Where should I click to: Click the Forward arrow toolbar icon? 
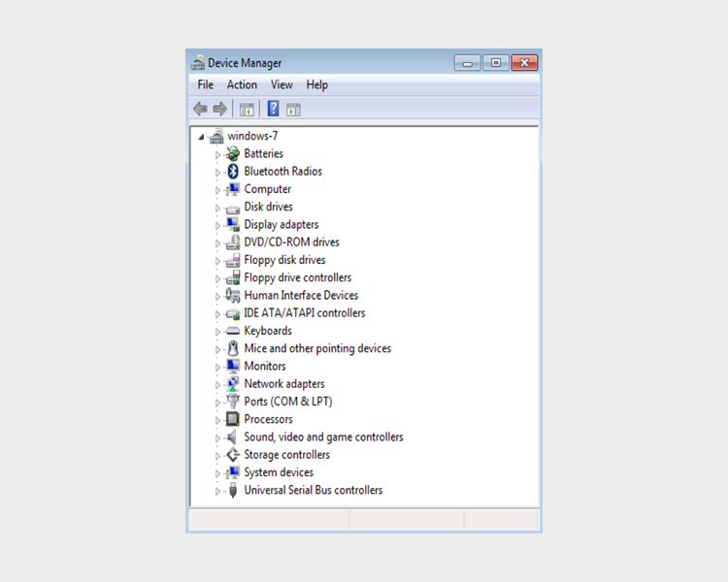(219, 109)
